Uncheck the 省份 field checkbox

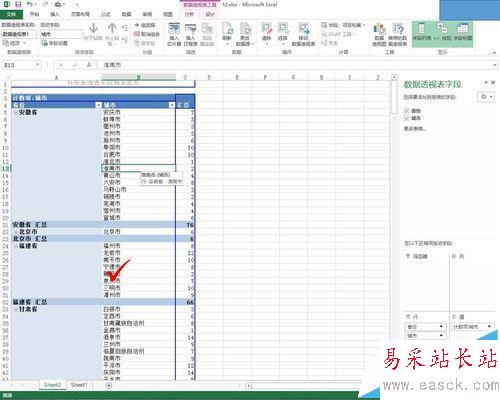click(x=406, y=110)
